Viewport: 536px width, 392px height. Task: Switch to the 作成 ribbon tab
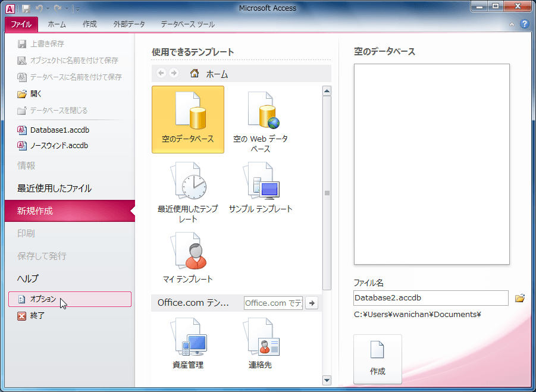(x=90, y=24)
